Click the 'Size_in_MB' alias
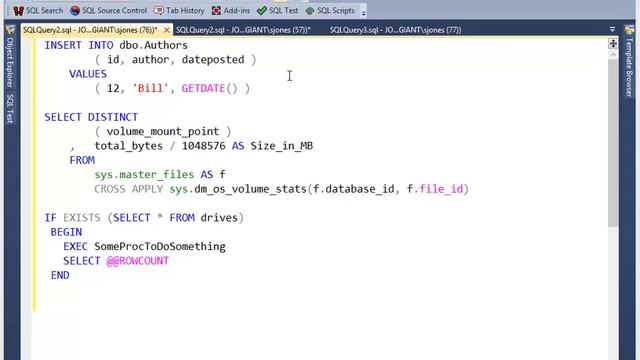This screenshot has height=360, width=640. click(282, 146)
